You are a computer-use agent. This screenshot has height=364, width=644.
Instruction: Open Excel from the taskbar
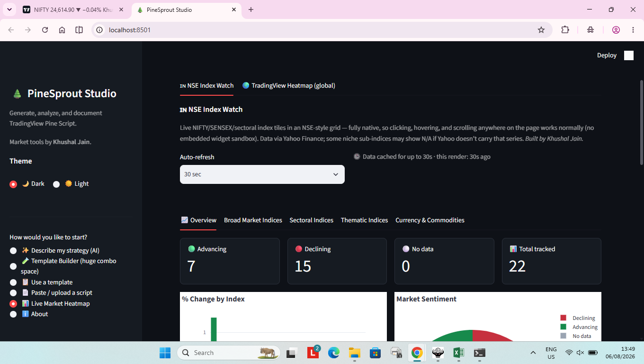click(x=459, y=353)
